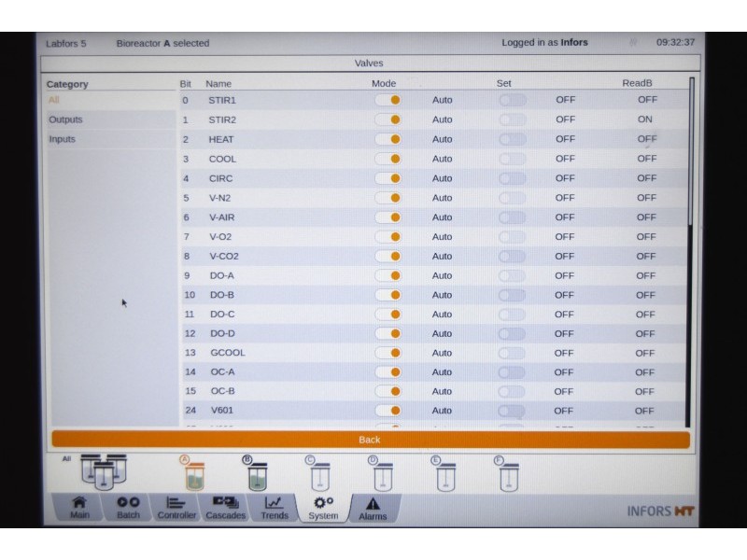Toggle the Mode switch for V-O2

click(x=388, y=237)
